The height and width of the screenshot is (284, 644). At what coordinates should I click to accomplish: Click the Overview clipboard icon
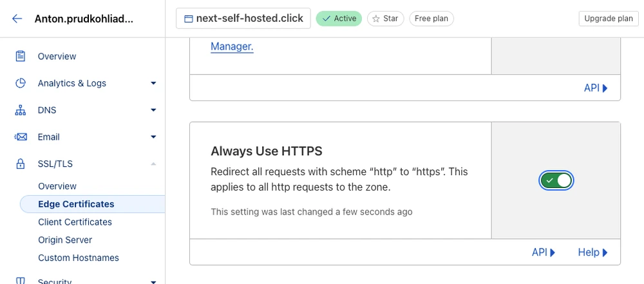point(21,57)
